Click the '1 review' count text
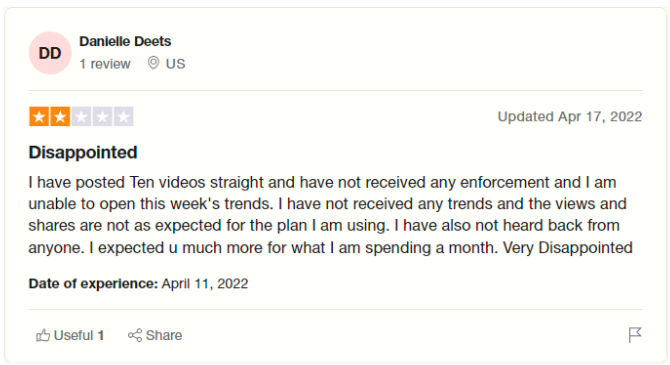 pyautogui.click(x=105, y=64)
